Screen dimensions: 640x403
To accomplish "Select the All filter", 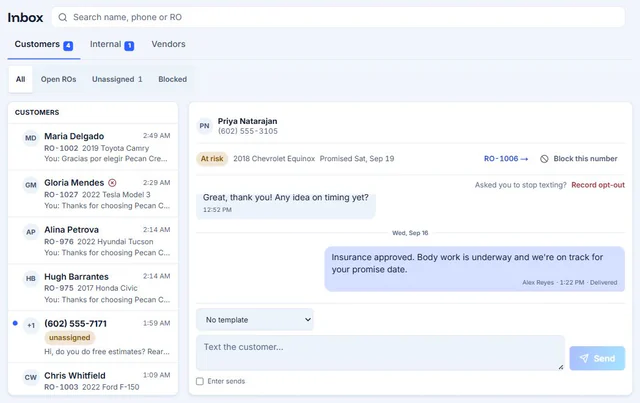I will (20, 79).
